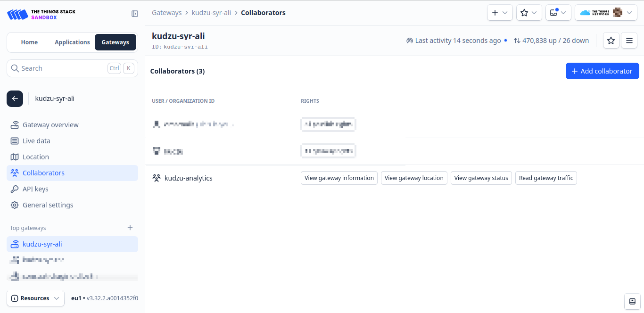Click the router icon beside kudzu-syr-ali top gateway
644x313 pixels.
pyautogui.click(x=15, y=244)
